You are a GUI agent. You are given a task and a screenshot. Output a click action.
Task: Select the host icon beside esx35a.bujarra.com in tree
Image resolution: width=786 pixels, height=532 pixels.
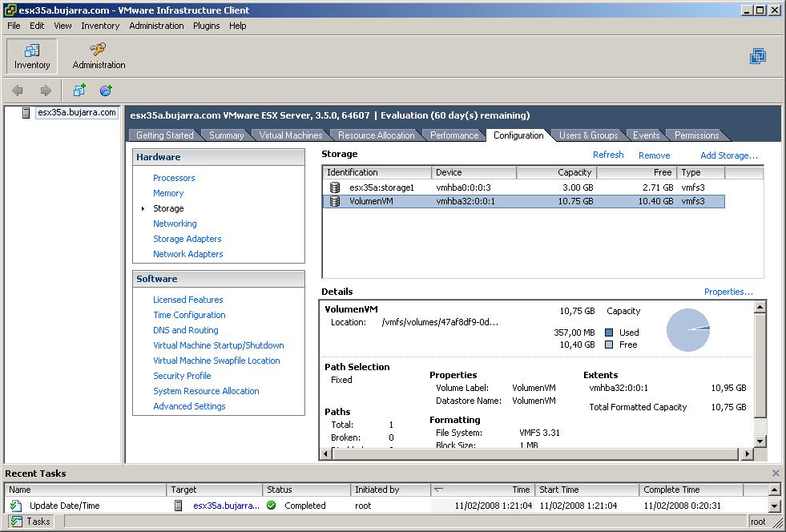coord(26,113)
